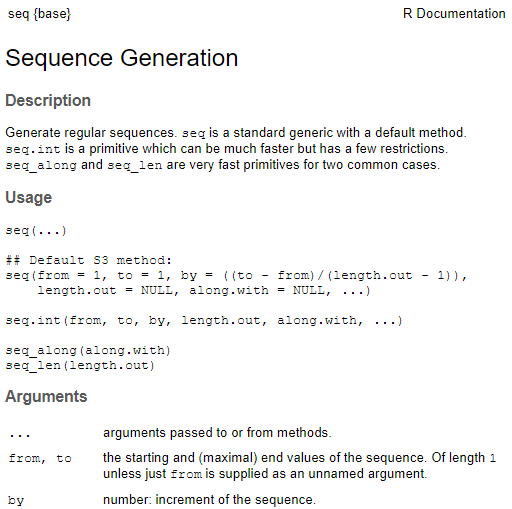The width and height of the screenshot is (512, 509).
Task: Click the 'seq.int' code word in Description
Action: click(x=33, y=149)
